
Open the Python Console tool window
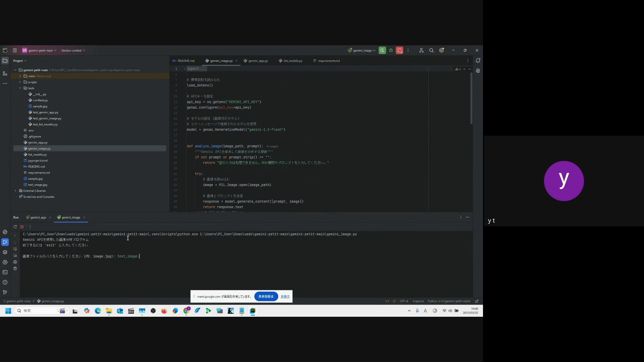tap(5, 232)
